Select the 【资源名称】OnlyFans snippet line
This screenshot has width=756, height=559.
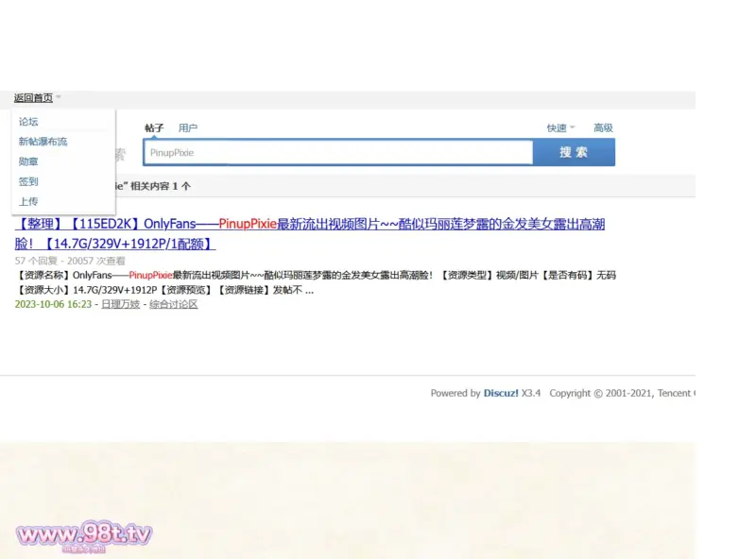316,275
